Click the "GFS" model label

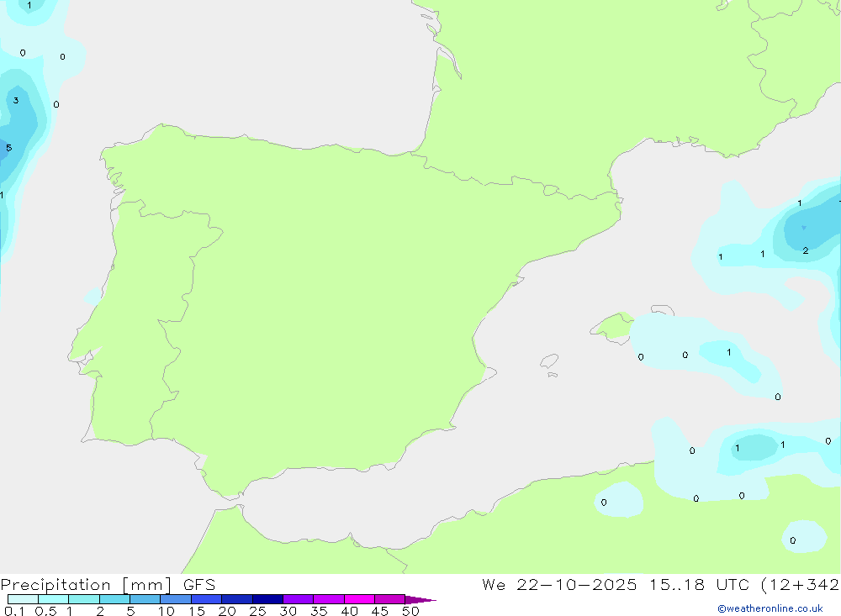click(199, 585)
